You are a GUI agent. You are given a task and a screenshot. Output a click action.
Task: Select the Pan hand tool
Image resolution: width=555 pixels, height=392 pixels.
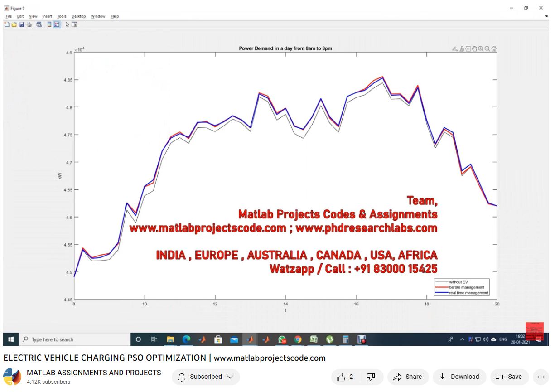(x=474, y=49)
